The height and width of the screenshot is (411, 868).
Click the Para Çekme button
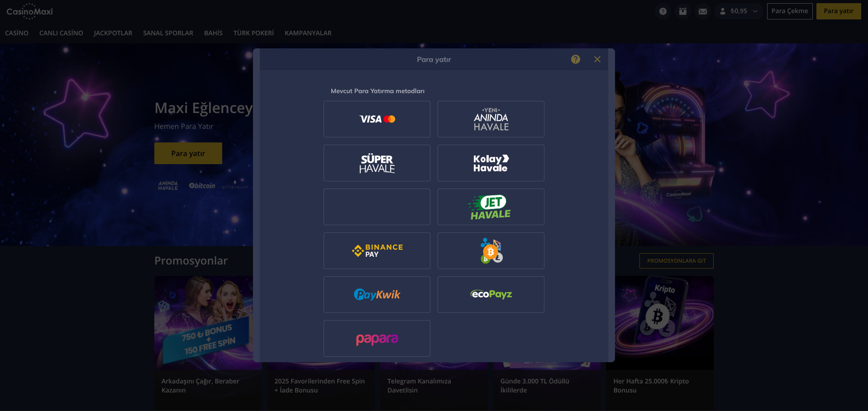click(x=790, y=11)
